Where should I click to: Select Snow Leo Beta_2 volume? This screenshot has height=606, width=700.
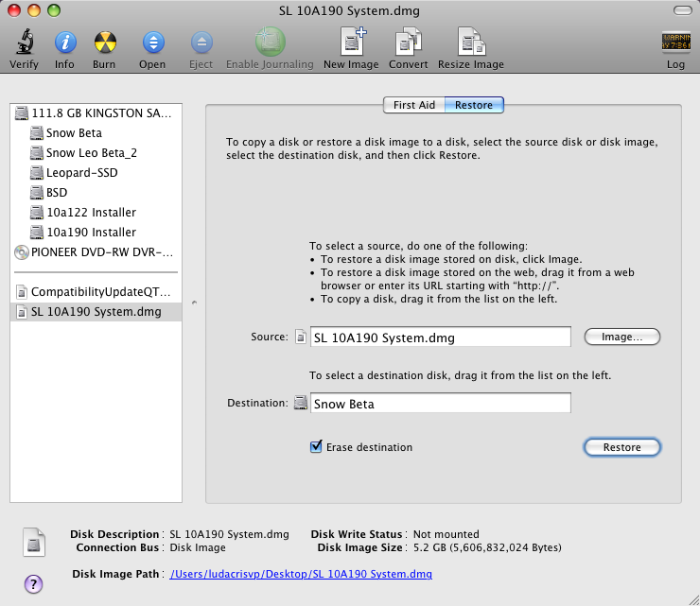(x=96, y=153)
